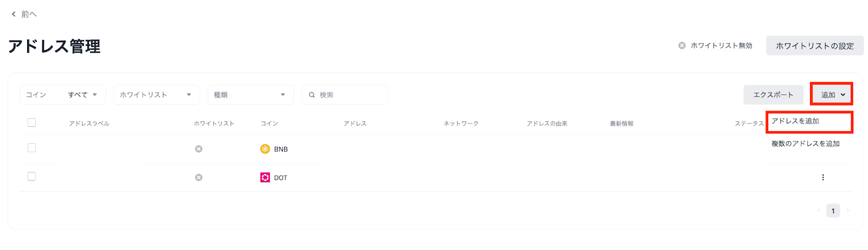Open the コイン filter dropdown
The width and height of the screenshot is (868, 250).
pyautogui.click(x=62, y=95)
